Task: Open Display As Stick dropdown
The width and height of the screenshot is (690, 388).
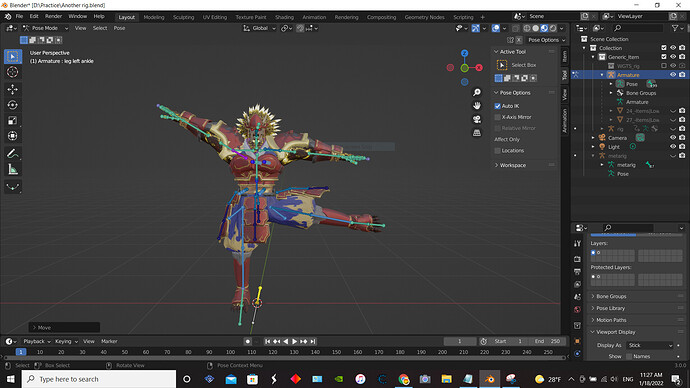Action: pos(650,345)
